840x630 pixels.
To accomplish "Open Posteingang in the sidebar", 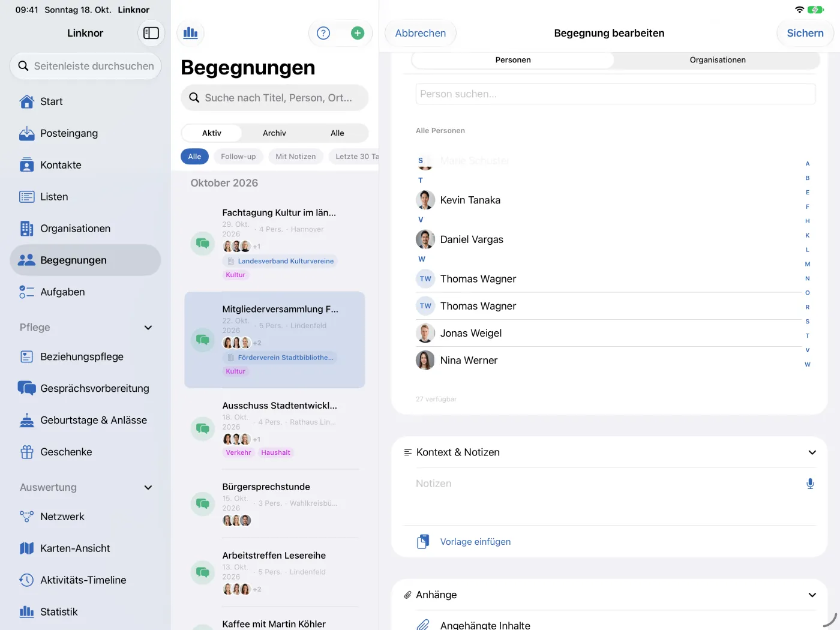I will [x=85, y=133].
